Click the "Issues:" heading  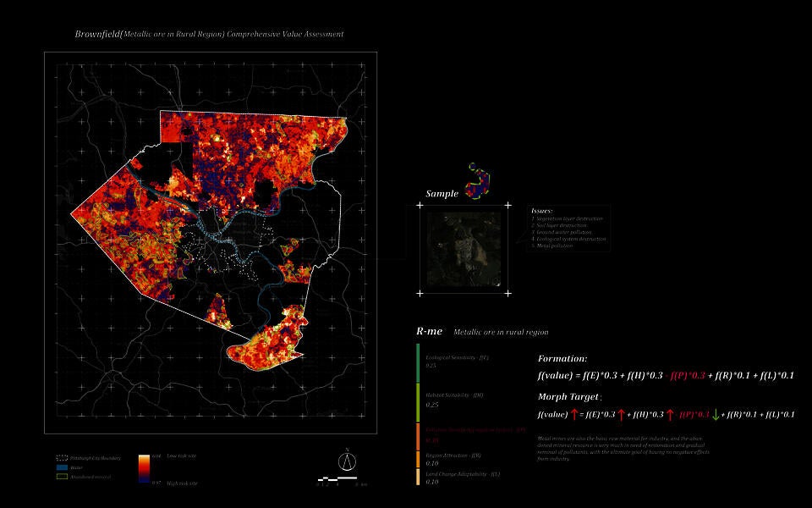pos(541,211)
